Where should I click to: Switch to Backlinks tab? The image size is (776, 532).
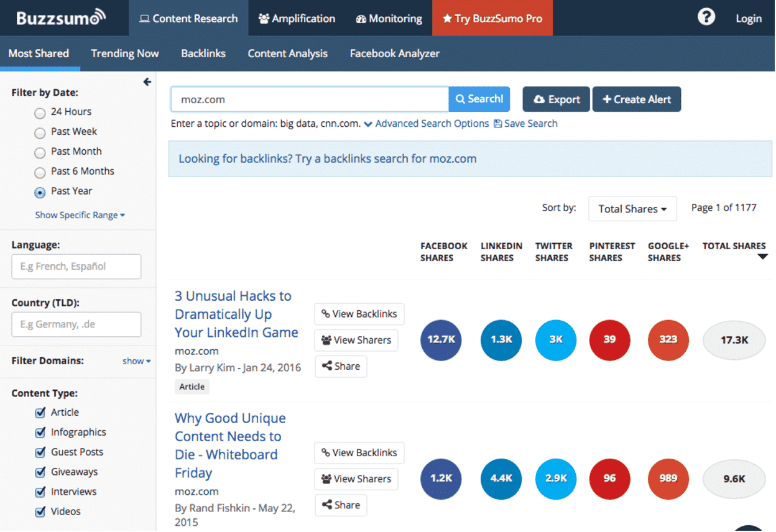(203, 53)
